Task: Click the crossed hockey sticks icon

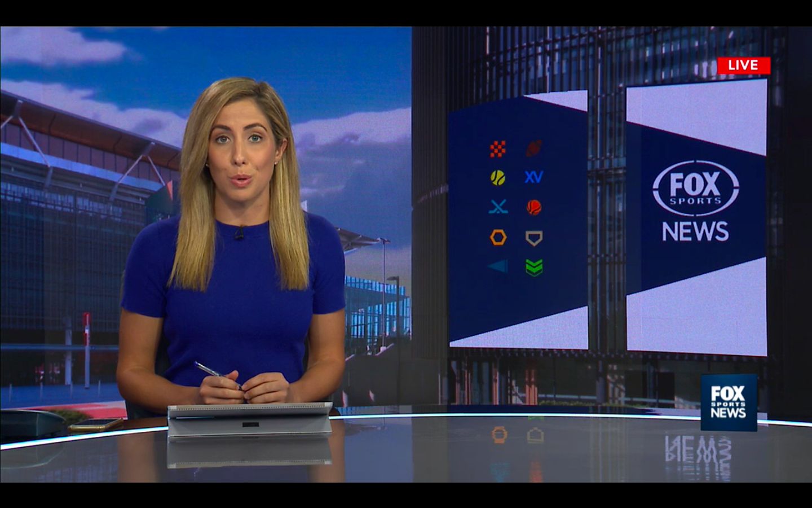Action: click(x=498, y=207)
